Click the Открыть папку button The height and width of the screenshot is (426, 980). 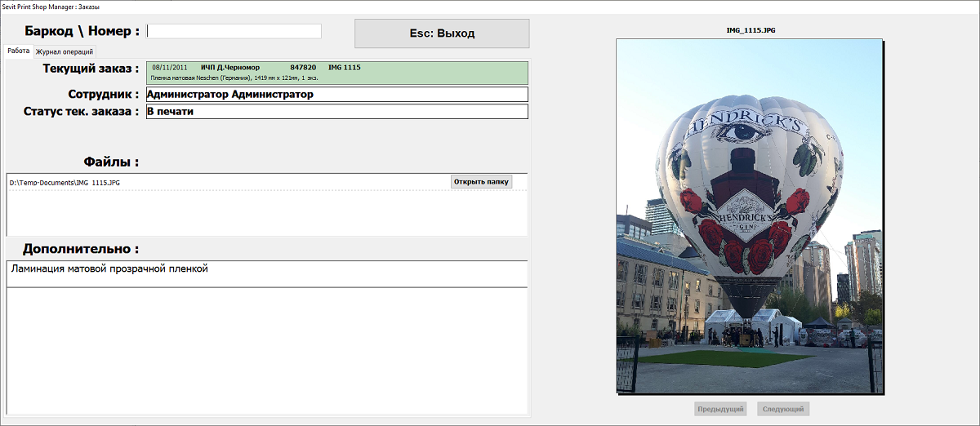[482, 181]
